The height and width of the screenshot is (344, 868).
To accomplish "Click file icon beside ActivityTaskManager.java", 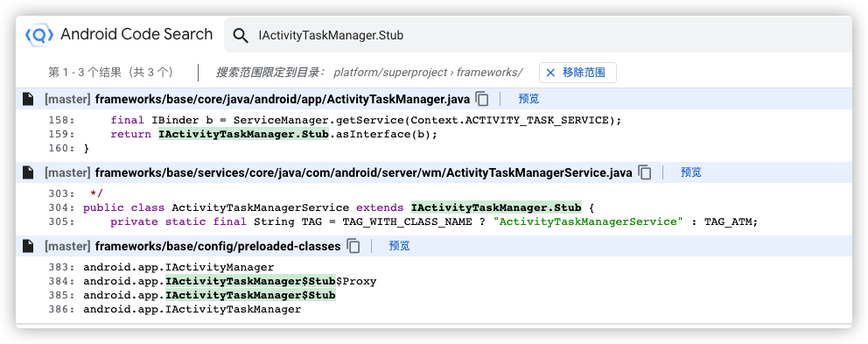I will 28,99.
